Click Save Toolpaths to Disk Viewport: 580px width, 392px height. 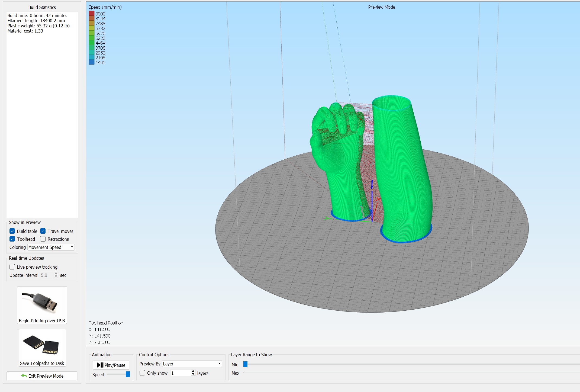42,348
